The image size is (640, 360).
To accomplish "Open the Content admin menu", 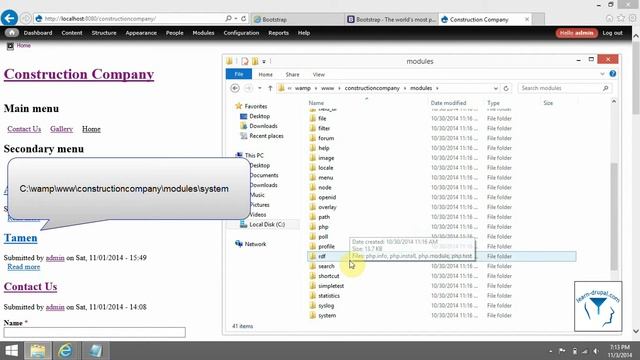I will click(x=72, y=33).
